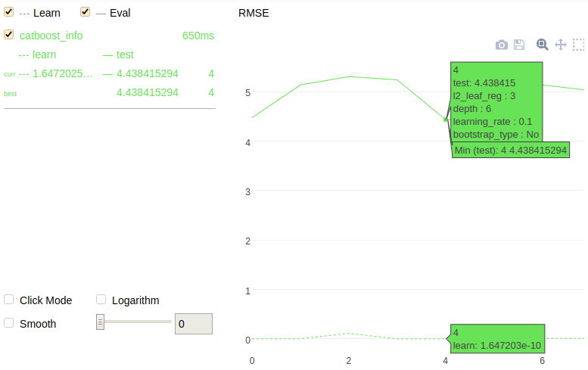This screenshot has width=588, height=370.
Task: Enable Click Mode checkbox
Action: pyautogui.click(x=9, y=300)
